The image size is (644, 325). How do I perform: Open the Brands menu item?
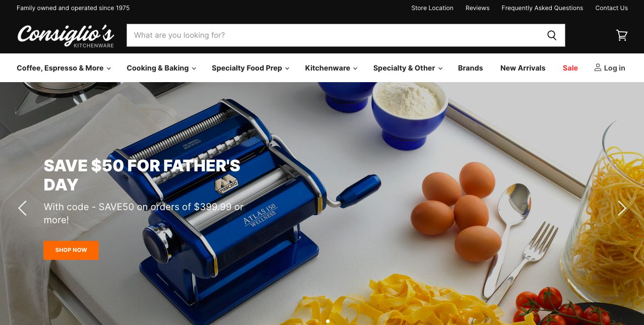click(470, 68)
